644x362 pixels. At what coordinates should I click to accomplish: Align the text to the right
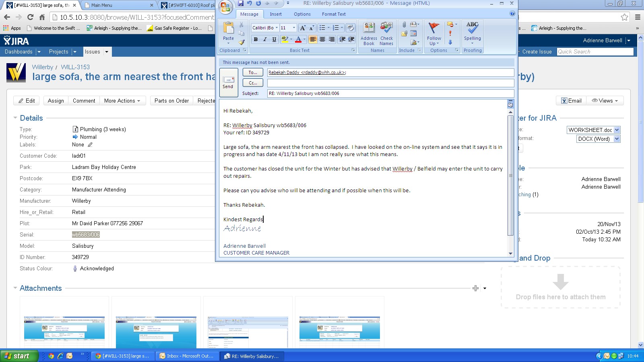tap(331, 39)
